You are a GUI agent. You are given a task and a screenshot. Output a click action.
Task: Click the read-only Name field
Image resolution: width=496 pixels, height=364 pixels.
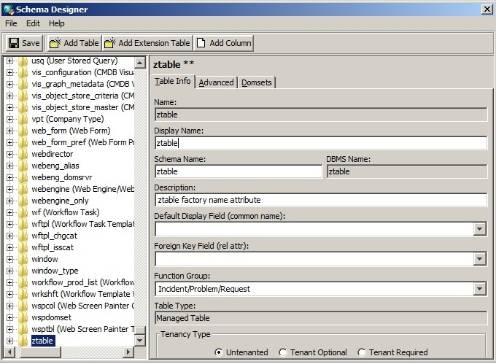[x=321, y=115]
